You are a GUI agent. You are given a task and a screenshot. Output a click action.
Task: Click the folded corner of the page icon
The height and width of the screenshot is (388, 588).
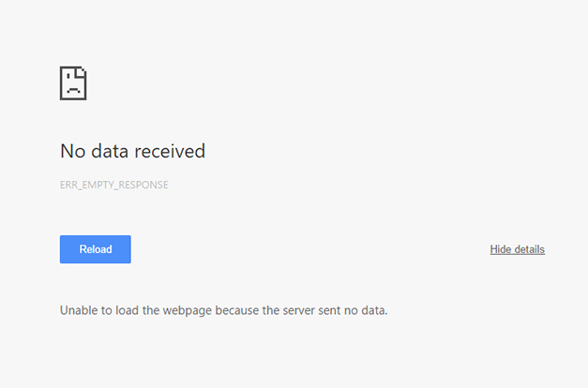[x=82, y=72]
